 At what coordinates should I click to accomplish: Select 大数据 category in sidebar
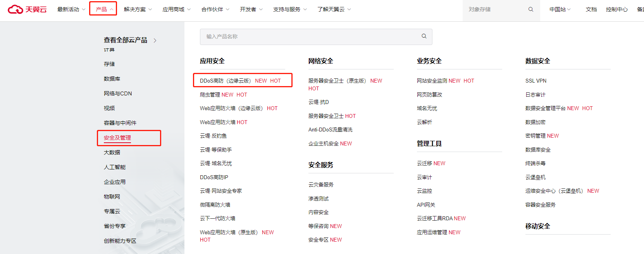(112, 152)
